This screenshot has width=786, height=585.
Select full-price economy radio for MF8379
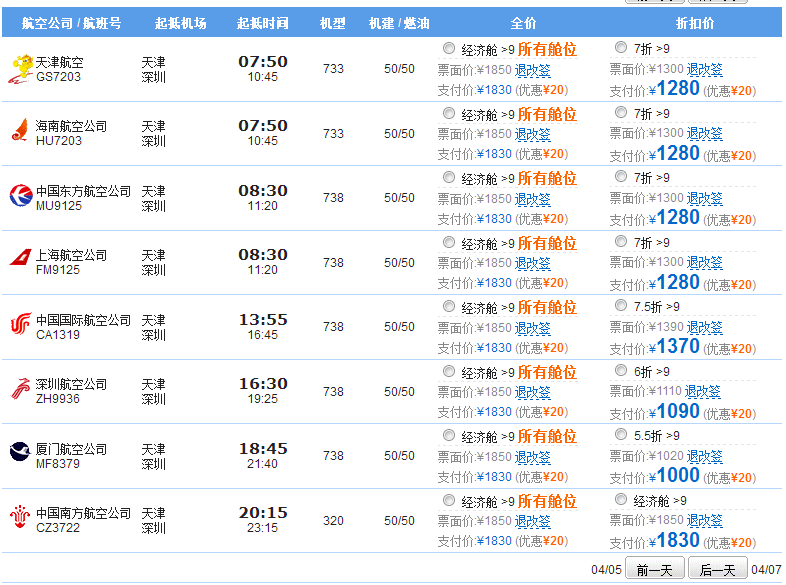coord(449,435)
